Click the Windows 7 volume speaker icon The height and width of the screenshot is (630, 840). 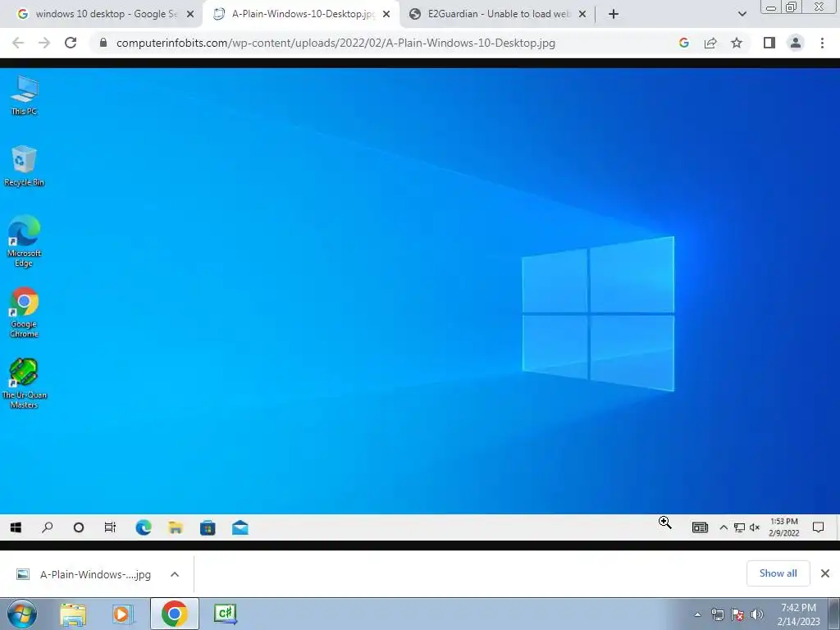tap(757, 614)
